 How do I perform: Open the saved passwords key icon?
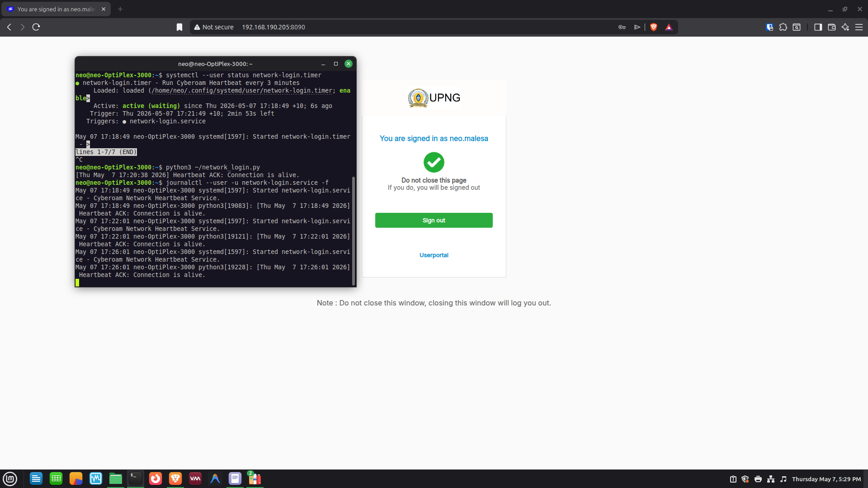point(622,27)
